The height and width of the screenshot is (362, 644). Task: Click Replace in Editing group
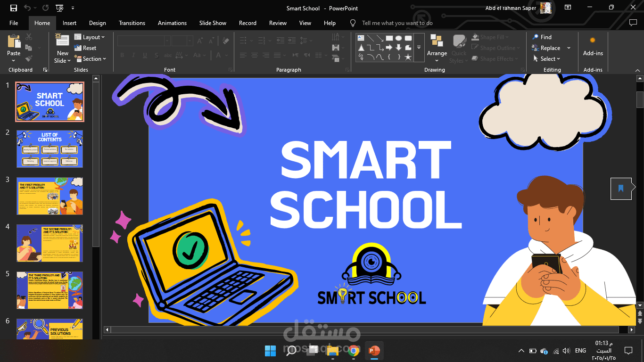(x=546, y=48)
